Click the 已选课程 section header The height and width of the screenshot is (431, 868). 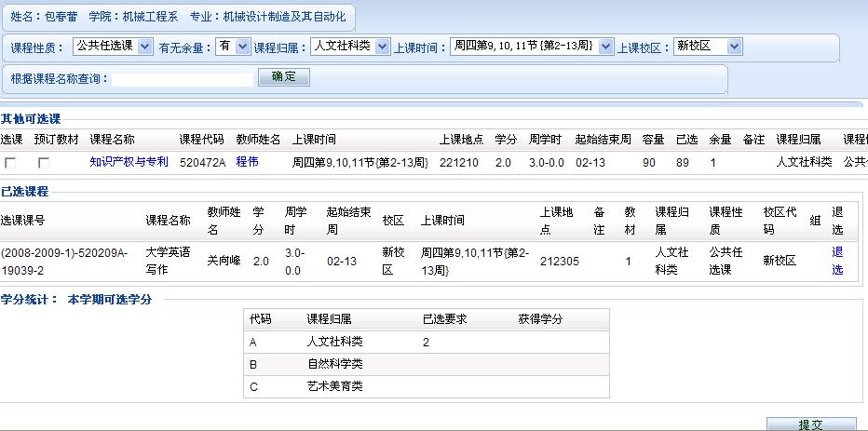24,192
